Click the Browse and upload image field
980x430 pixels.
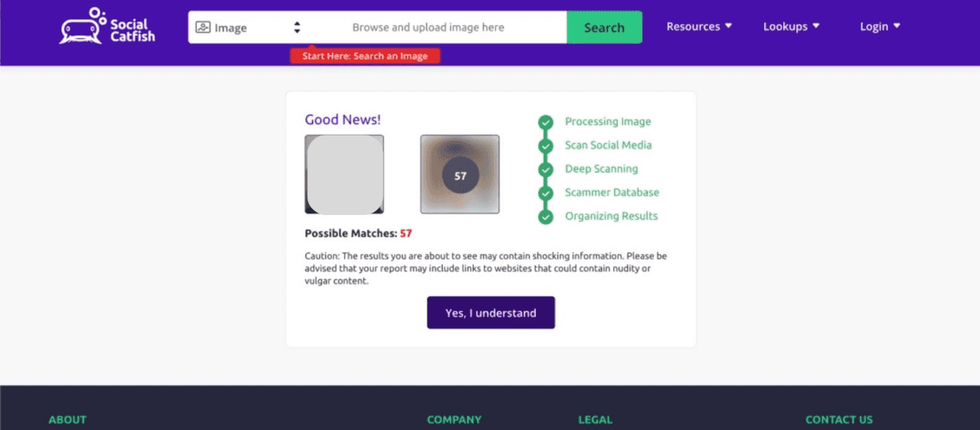(x=428, y=28)
